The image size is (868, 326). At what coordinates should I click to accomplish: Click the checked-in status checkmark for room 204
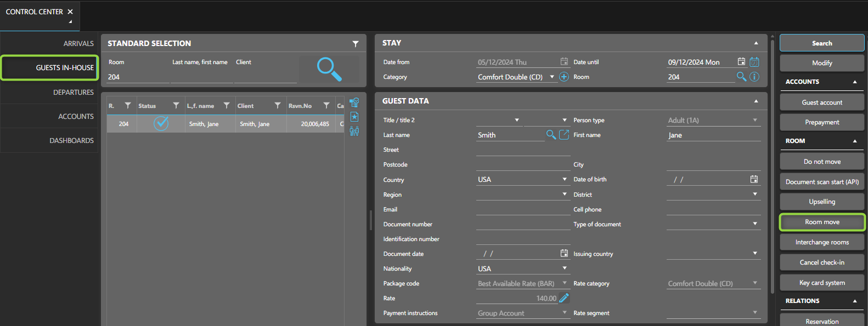point(161,124)
